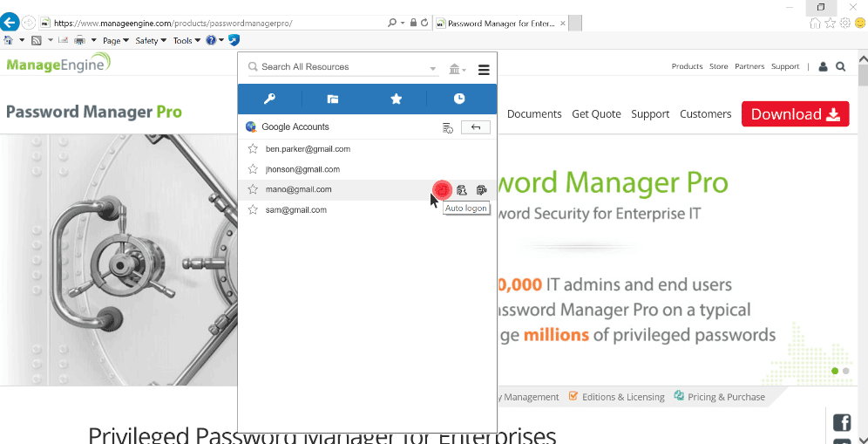Select the jhonson@gmail.com account

click(302, 169)
